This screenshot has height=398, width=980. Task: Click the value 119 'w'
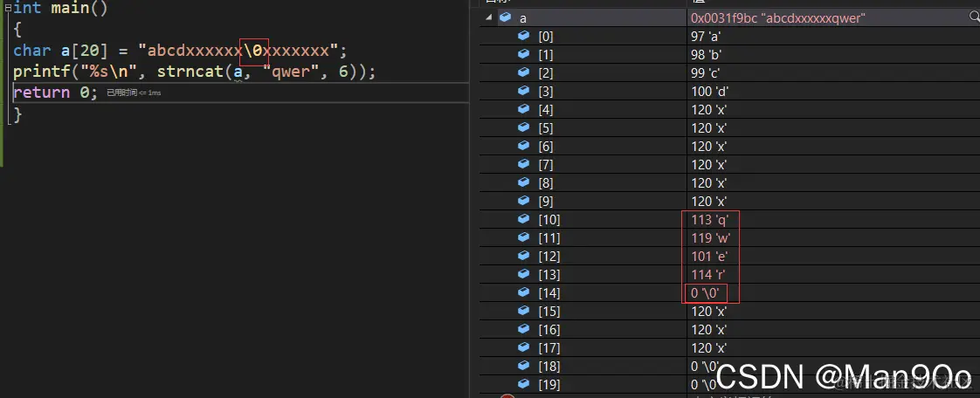(711, 238)
